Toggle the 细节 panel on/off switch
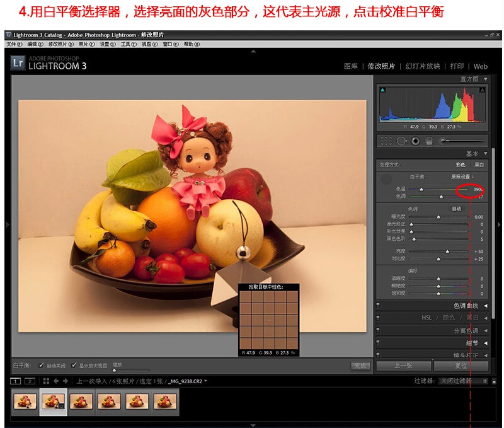 (x=378, y=343)
